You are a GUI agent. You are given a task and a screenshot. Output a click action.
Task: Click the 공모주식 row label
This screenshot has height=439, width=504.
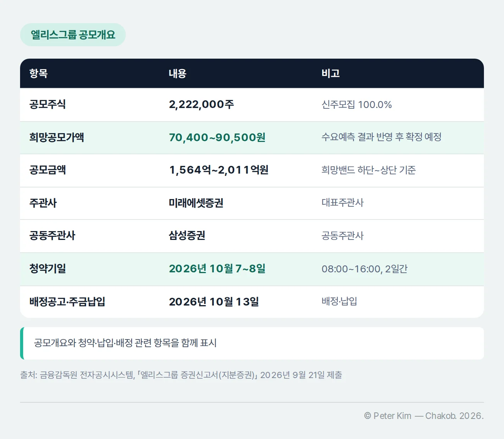pyautogui.click(x=47, y=104)
